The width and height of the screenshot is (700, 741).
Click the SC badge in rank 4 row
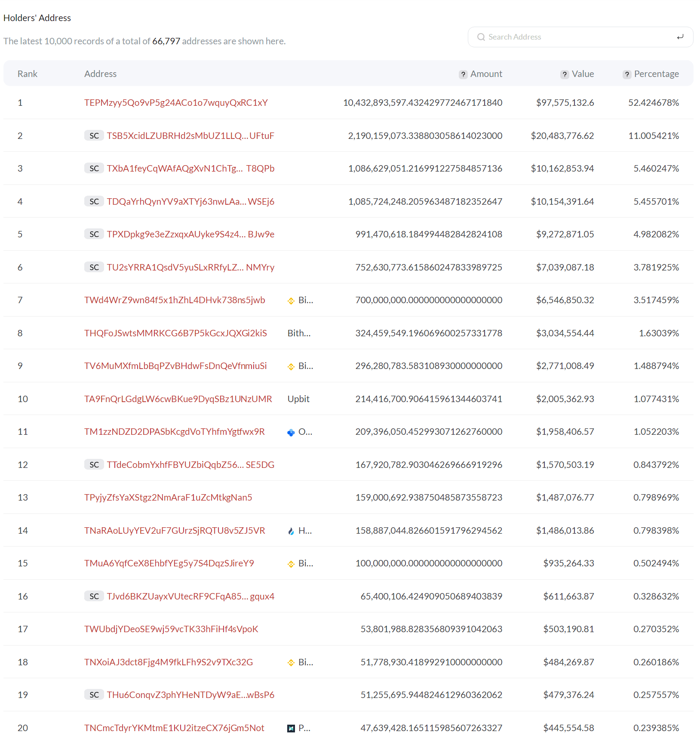[94, 202]
